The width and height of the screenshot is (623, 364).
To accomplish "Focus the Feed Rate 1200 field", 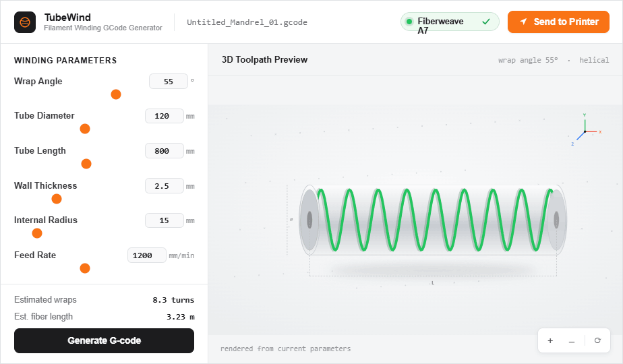I will pos(146,255).
